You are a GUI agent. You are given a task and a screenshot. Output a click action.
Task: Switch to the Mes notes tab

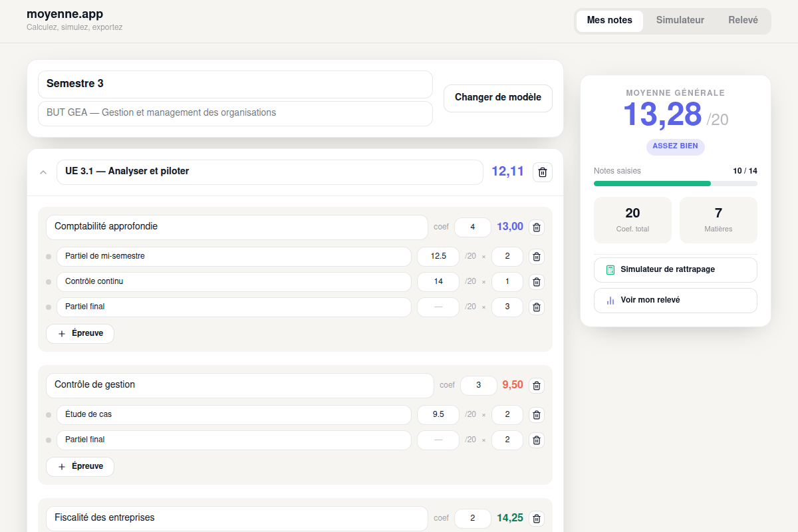[x=610, y=21]
